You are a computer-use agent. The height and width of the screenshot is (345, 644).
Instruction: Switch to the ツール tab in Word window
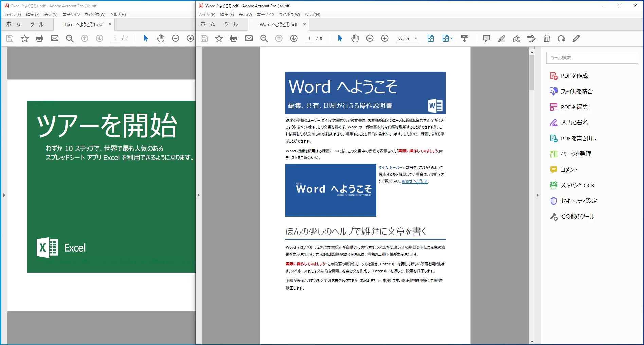[x=231, y=24]
